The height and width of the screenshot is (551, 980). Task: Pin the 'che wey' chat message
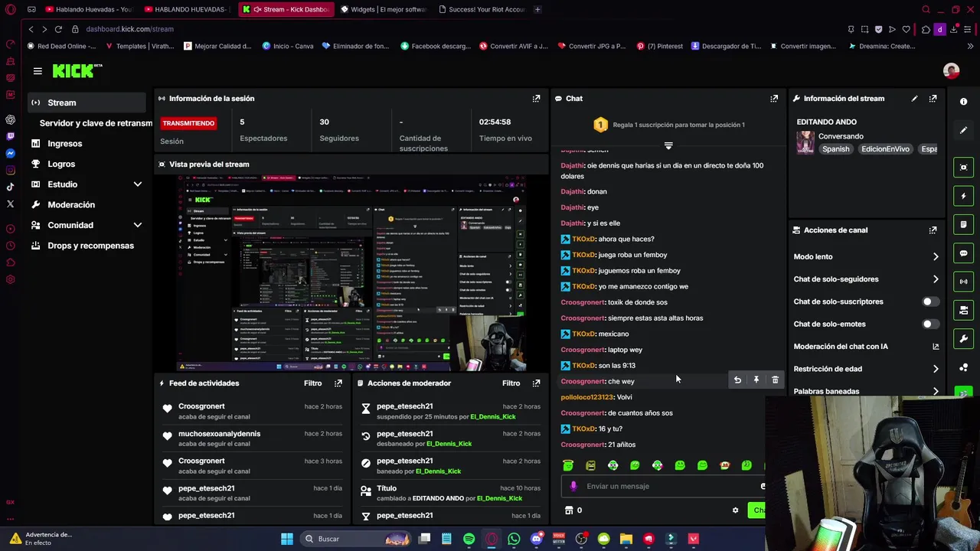pyautogui.click(x=756, y=380)
